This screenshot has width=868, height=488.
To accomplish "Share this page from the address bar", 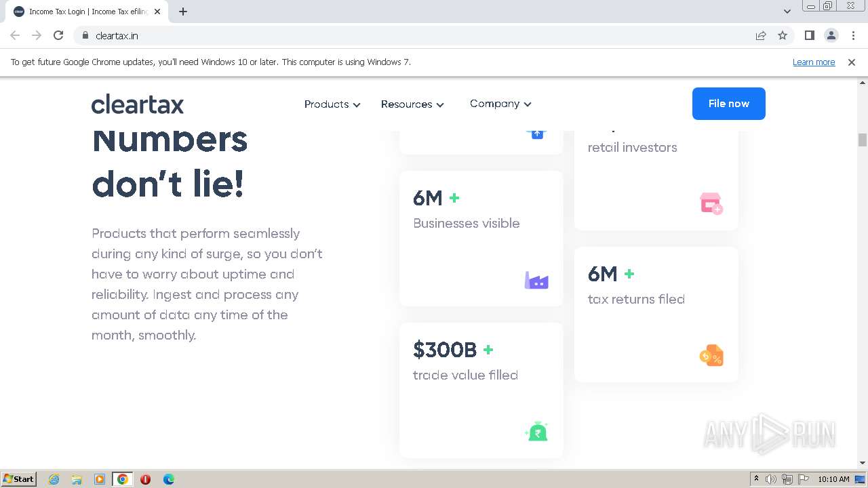I will pos(761,35).
